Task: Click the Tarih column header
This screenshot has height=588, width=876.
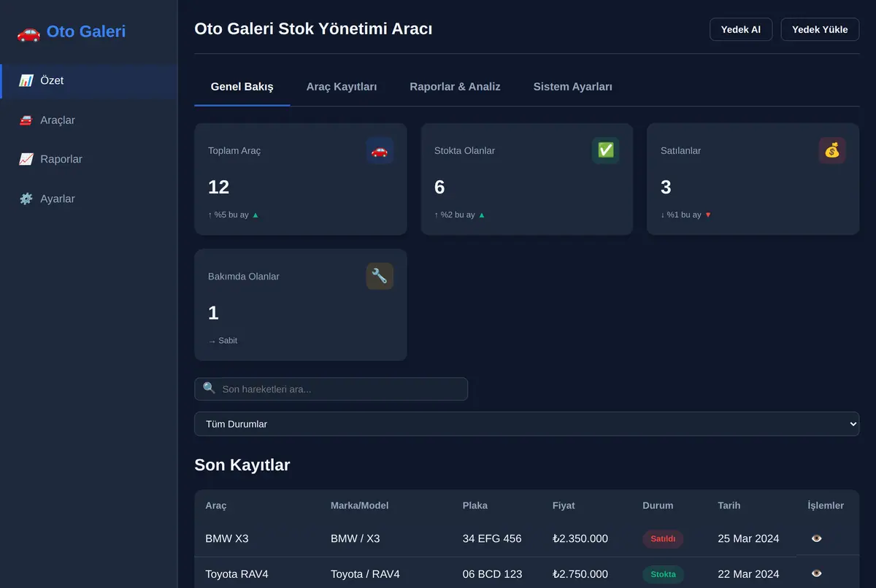Action: tap(729, 505)
